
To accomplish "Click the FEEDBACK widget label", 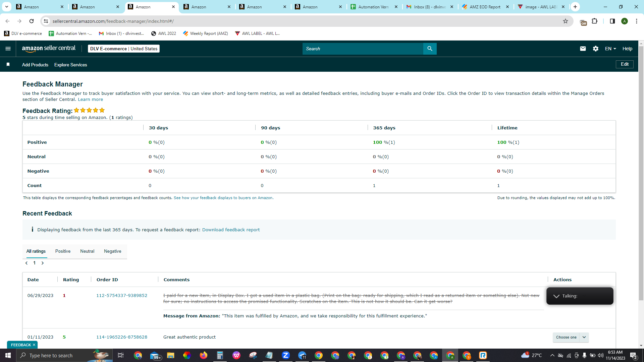I will point(21,345).
